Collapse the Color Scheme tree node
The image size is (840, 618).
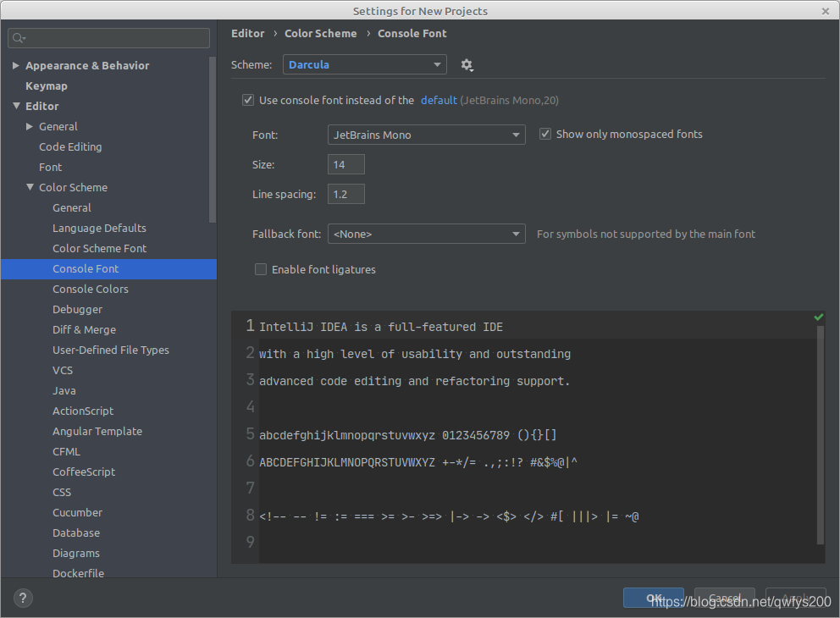pos(30,187)
